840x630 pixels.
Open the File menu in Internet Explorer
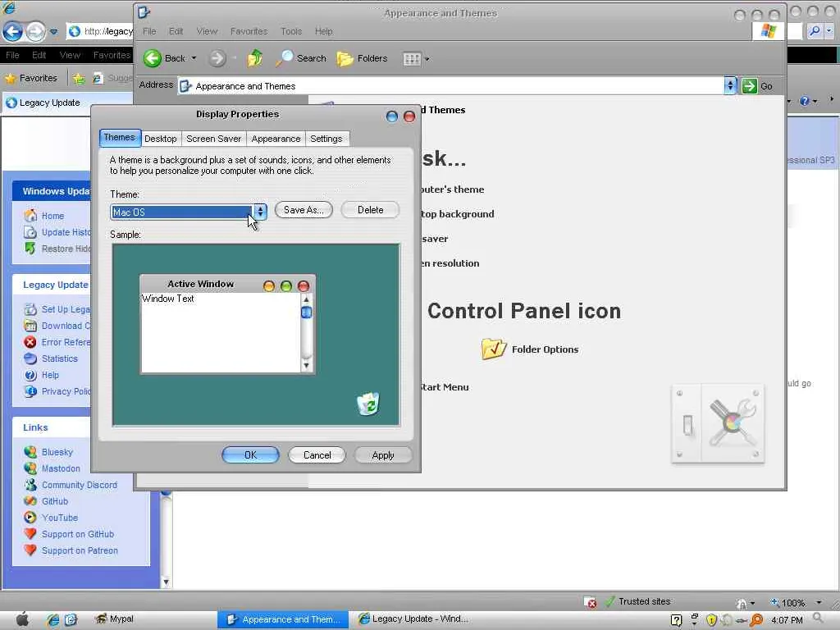point(12,55)
